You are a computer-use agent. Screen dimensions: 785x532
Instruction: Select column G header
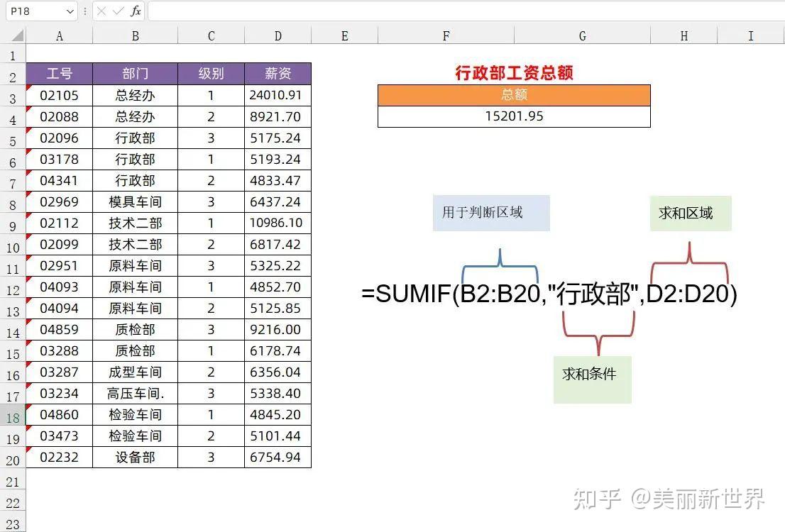pyautogui.click(x=582, y=35)
